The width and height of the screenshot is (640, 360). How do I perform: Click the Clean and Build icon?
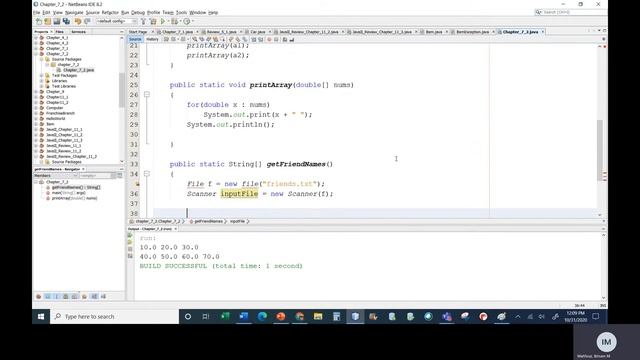[153, 21]
